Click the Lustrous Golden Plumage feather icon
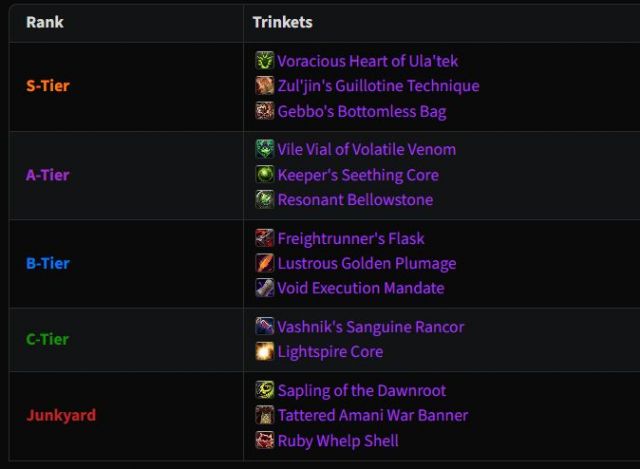This screenshot has height=469, width=640. (x=264, y=263)
